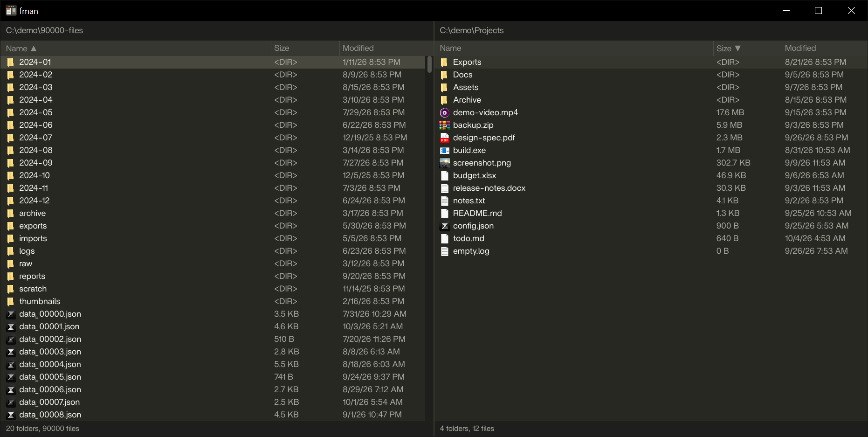The image size is (868, 437).
Task: Click the screenshot.png image thumbnail icon
Action: pyautogui.click(x=445, y=163)
